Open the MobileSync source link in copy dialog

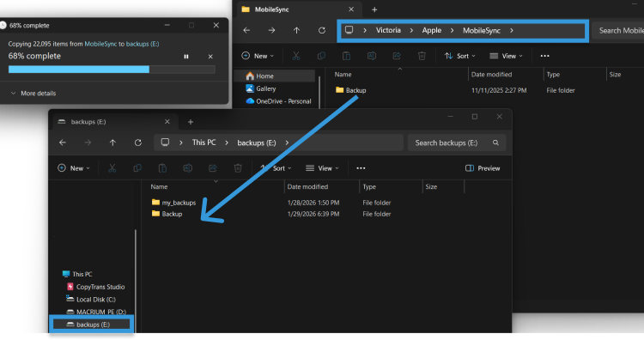100,44
